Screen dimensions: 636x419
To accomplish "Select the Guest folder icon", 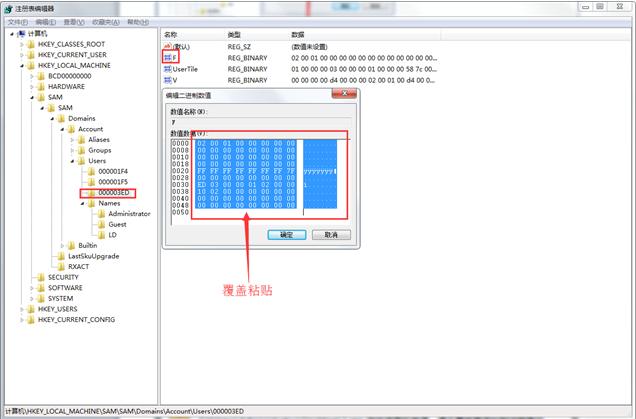I will pos(102,224).
